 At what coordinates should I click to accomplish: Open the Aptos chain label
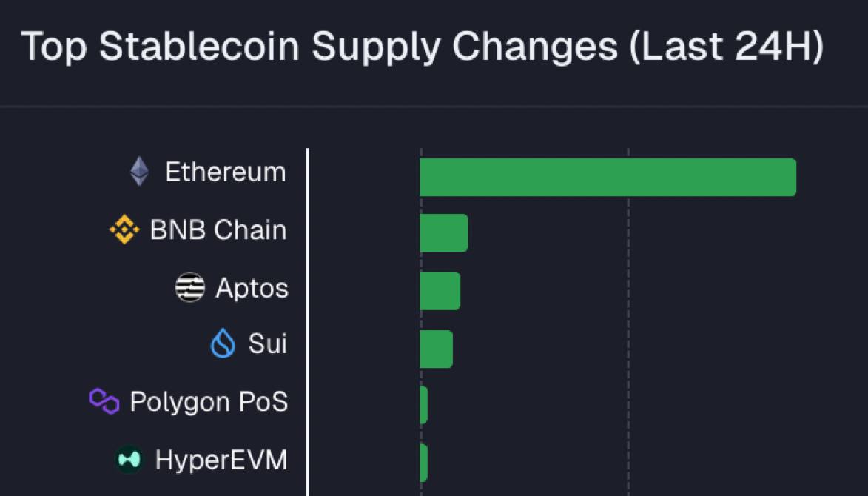252,288
